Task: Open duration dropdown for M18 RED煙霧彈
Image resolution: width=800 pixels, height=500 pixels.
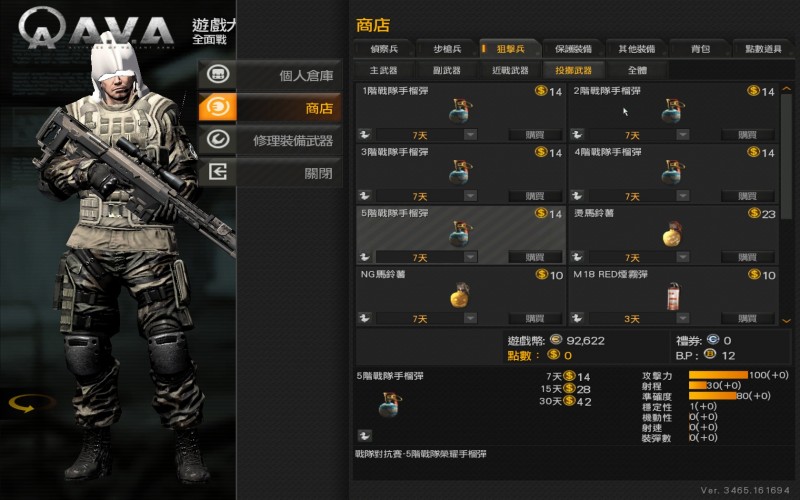Action: click(683, 318)
